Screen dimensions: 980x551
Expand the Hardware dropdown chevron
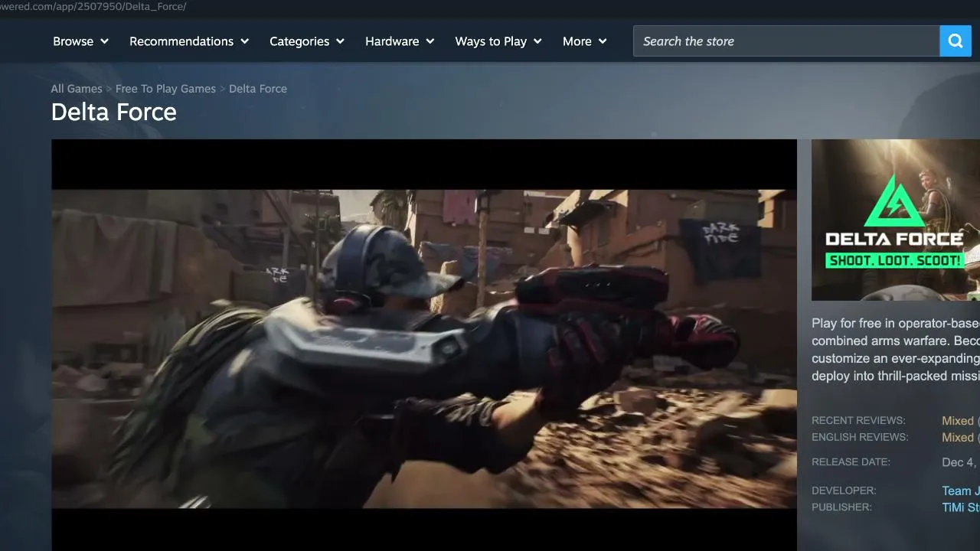[430, 41]
